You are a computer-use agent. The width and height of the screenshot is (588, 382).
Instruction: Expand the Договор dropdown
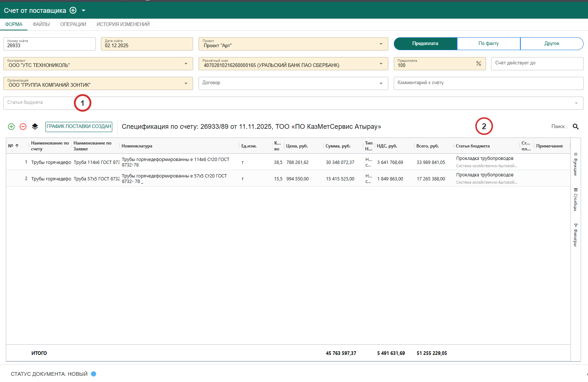pos(381,83)
